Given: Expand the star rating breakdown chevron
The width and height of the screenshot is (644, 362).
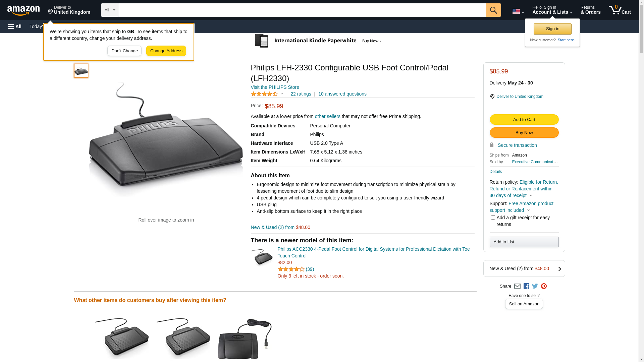Looking at the screenshot, I should (x=282, y=94).
